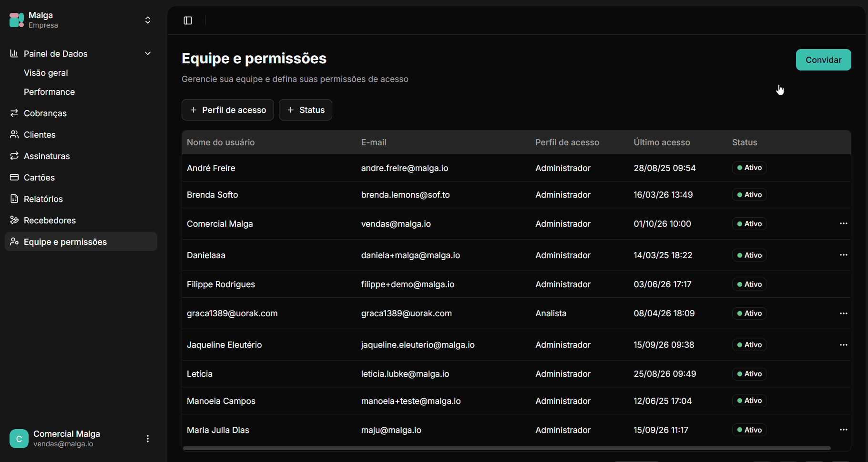Open row actions for Danielaaa
This screenshot has height=462, width=868.
pos(843,255)
